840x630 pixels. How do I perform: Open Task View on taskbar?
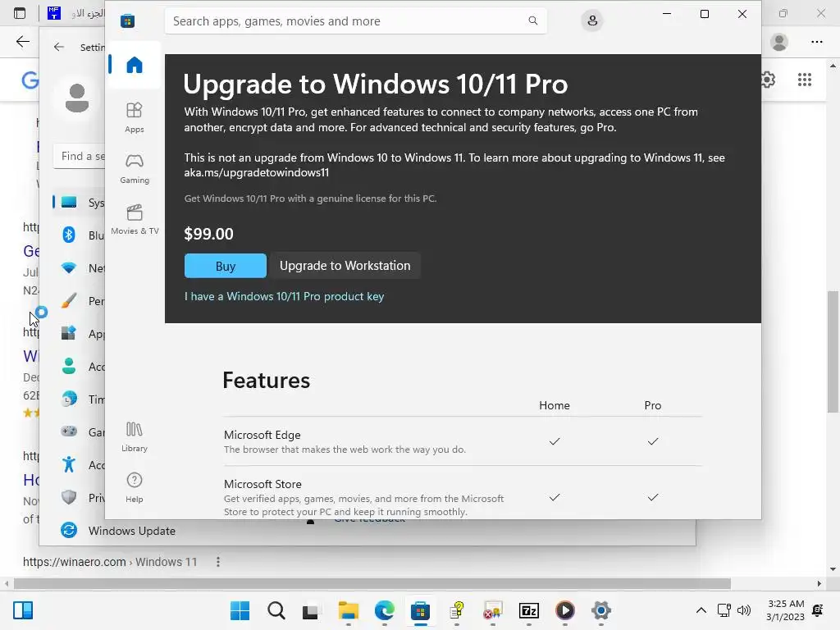pyautogui.click(x=311, y=610)
